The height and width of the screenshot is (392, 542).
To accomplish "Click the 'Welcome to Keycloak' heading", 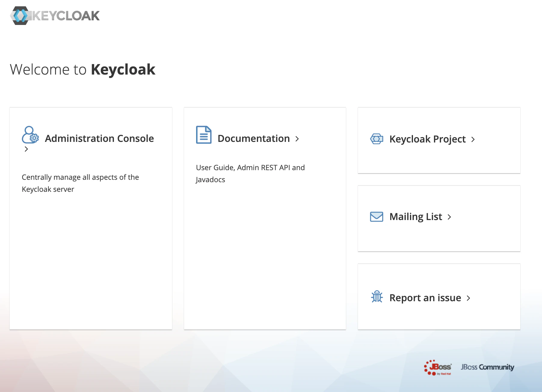I will click(83, 70).
